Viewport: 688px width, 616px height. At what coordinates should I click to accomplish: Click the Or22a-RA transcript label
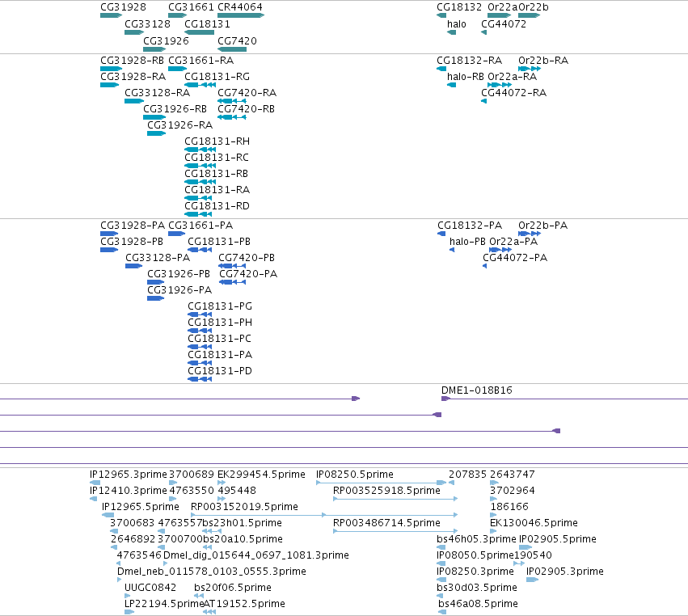coord(512,77)
